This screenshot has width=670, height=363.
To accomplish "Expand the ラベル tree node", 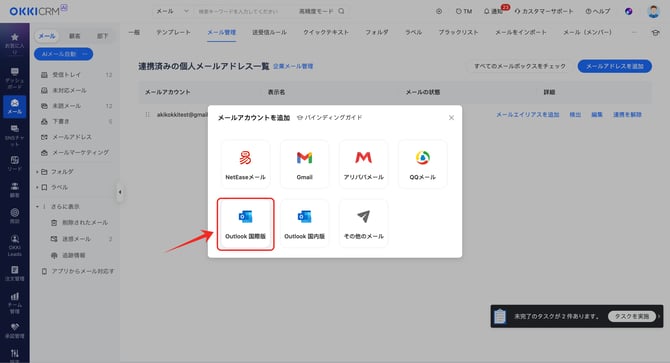I will [37, 187].
